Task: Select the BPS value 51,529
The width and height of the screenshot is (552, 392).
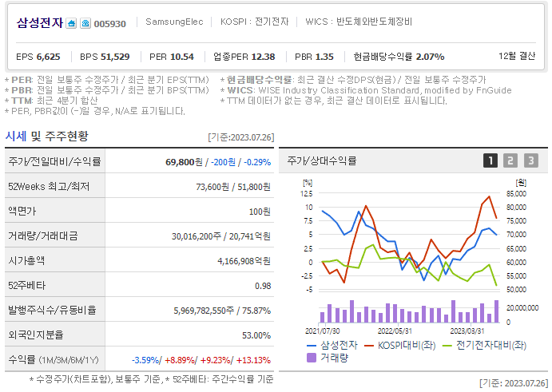Action: point(115,57)
